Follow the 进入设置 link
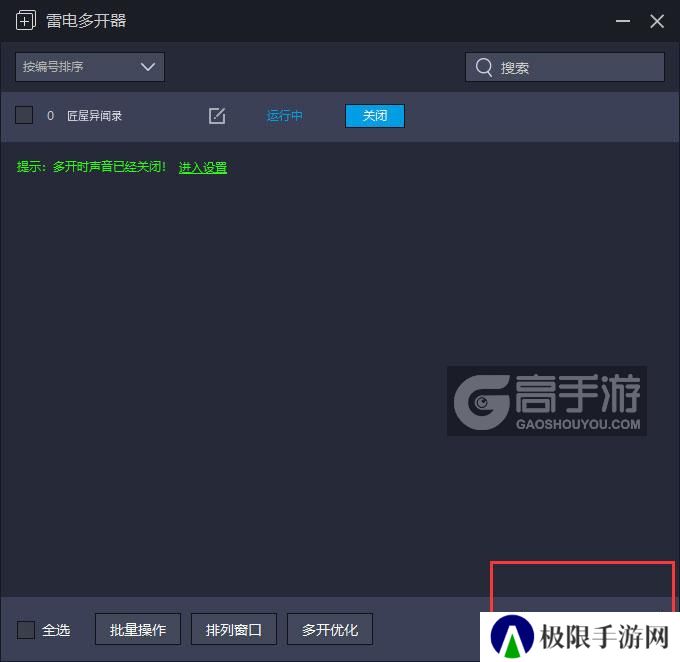680x662 pixels. coord(203,167)
